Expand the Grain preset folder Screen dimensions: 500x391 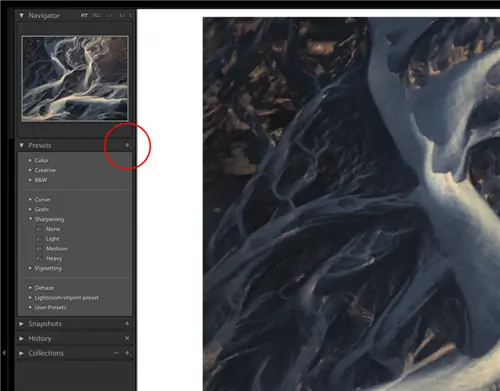point(30,209)
